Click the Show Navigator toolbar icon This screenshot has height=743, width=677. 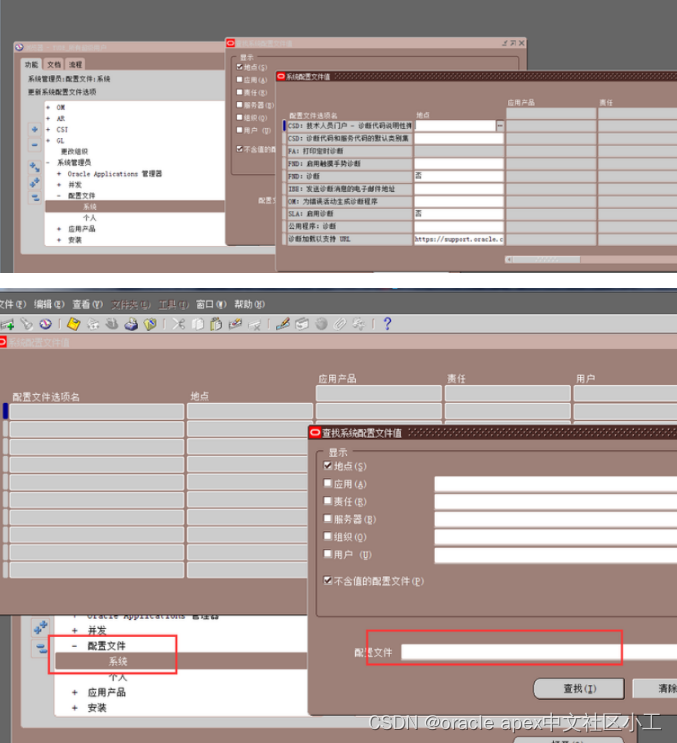(45, 324)
